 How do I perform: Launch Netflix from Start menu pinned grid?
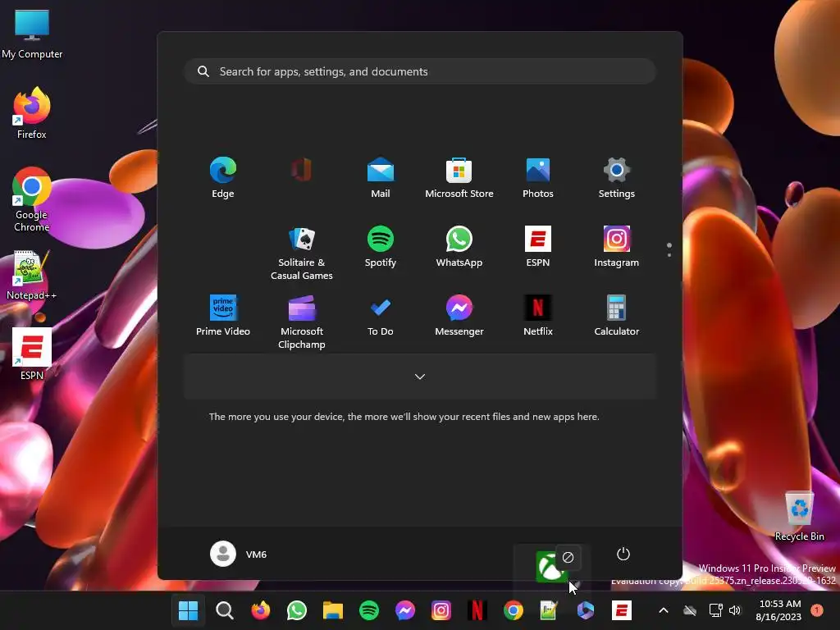(538, 316)
